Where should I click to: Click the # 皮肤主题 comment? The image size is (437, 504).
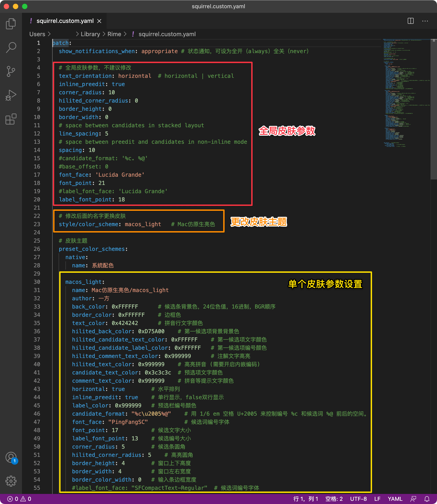(73, 241)
